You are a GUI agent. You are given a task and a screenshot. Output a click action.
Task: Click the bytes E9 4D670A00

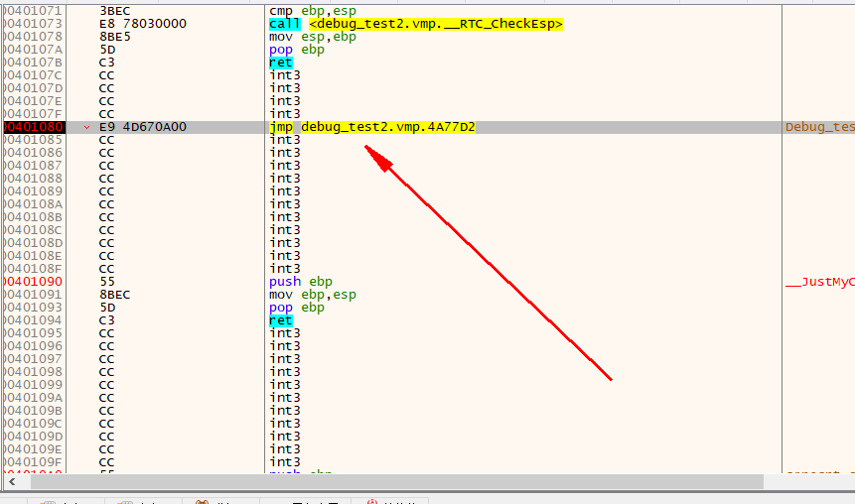tap(143, 127)
